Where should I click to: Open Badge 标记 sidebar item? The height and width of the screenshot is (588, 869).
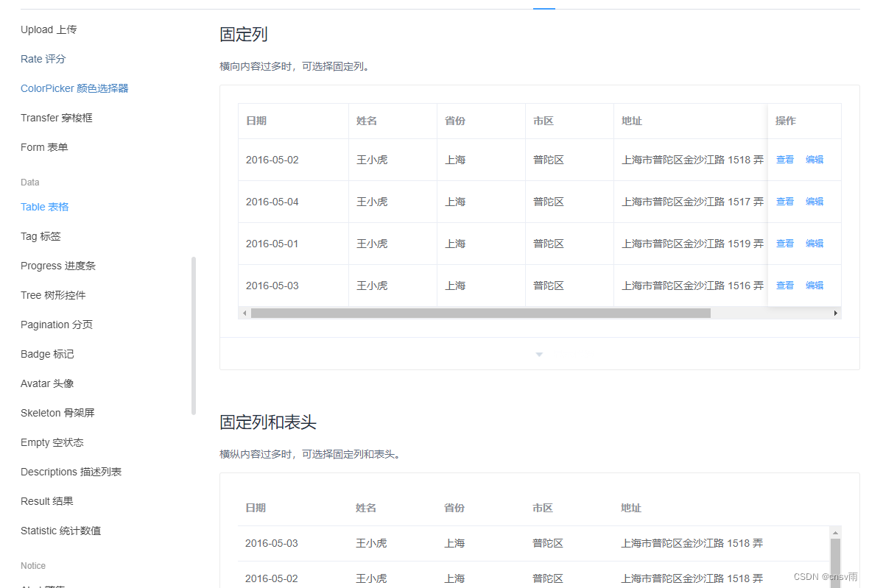click(47, 354)
